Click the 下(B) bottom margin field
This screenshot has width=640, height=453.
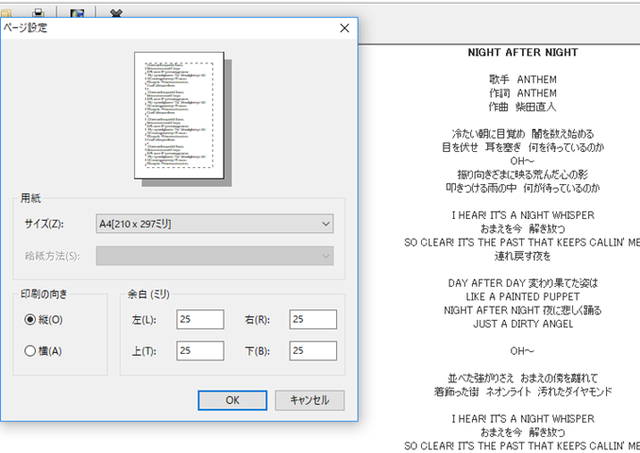[313, 351]
